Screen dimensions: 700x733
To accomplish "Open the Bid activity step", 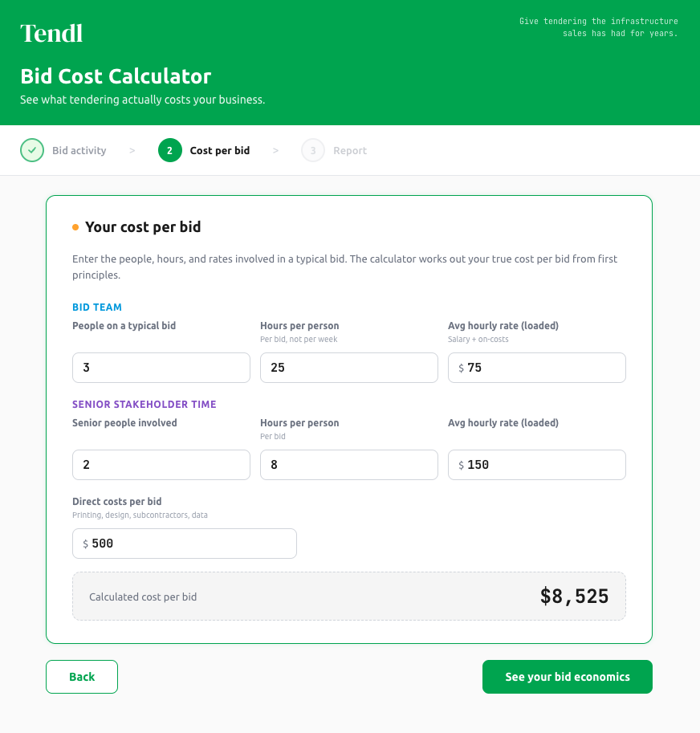I will [x=79, y=150].
